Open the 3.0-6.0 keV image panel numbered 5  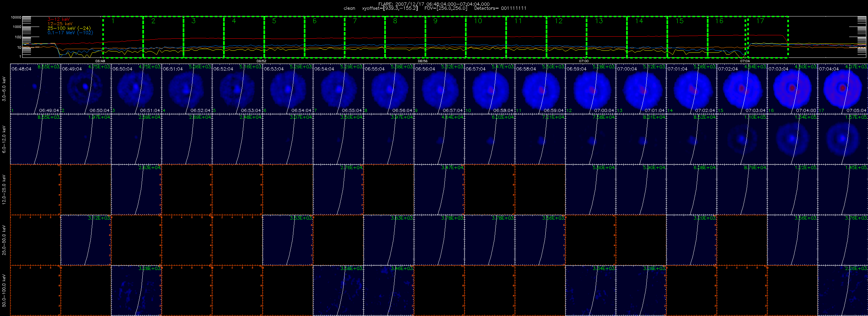tap(237, 89)
